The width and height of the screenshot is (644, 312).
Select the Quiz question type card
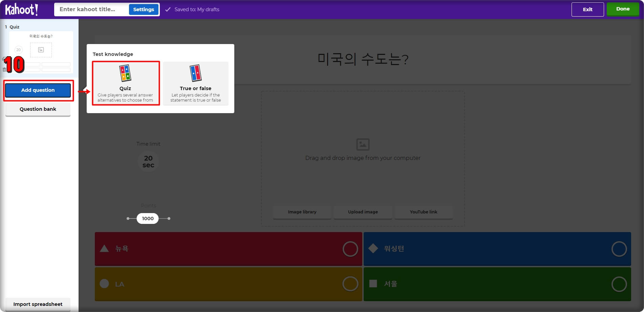(125, 83)
